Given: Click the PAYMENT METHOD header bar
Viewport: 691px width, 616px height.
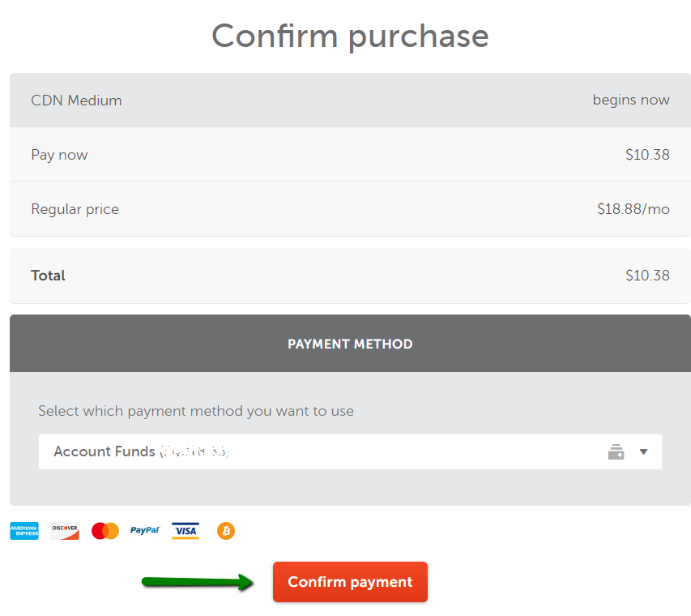Looking at the screenshot, I should tap(350, 344).
